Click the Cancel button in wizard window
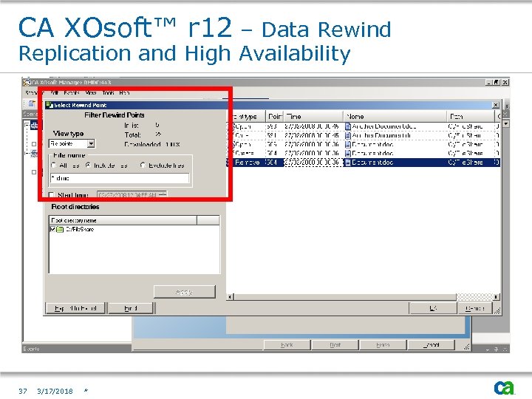The width and height of the screenshot is (532, 399). coord(431,345)
